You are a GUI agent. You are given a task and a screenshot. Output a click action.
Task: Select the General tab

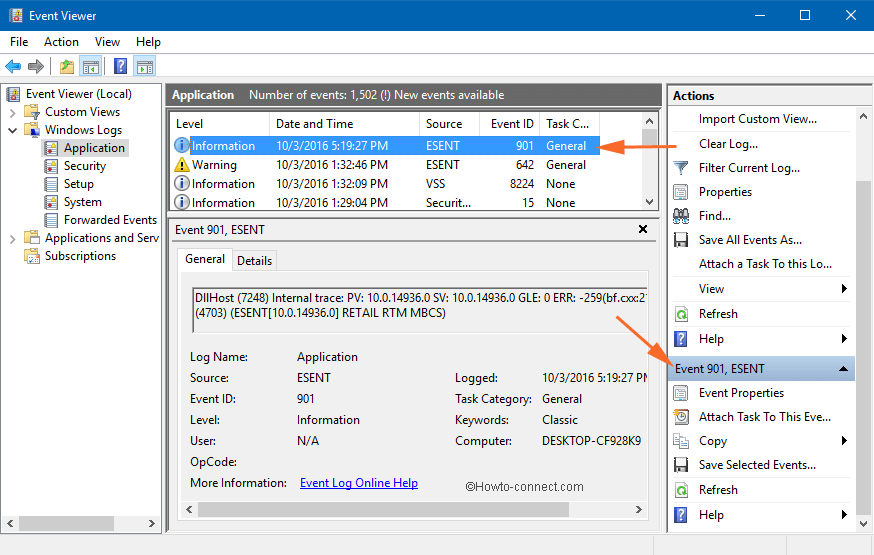point(205,259)
